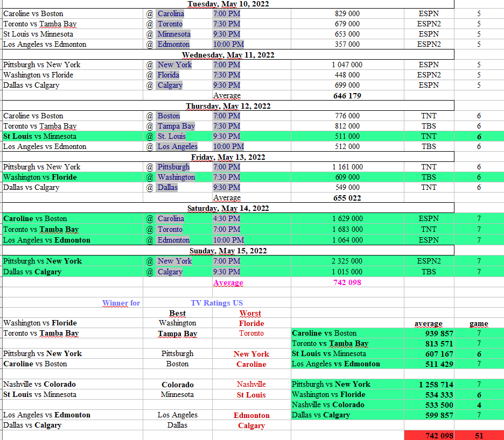Select the average value 655 022
Screen dimensions: 504x440
(x=347, y=198)
